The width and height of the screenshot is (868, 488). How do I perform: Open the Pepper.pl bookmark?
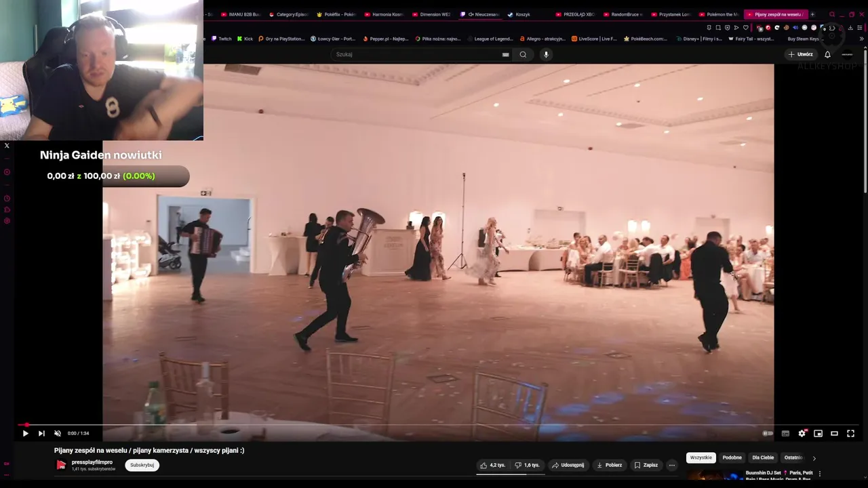point(384,39)
